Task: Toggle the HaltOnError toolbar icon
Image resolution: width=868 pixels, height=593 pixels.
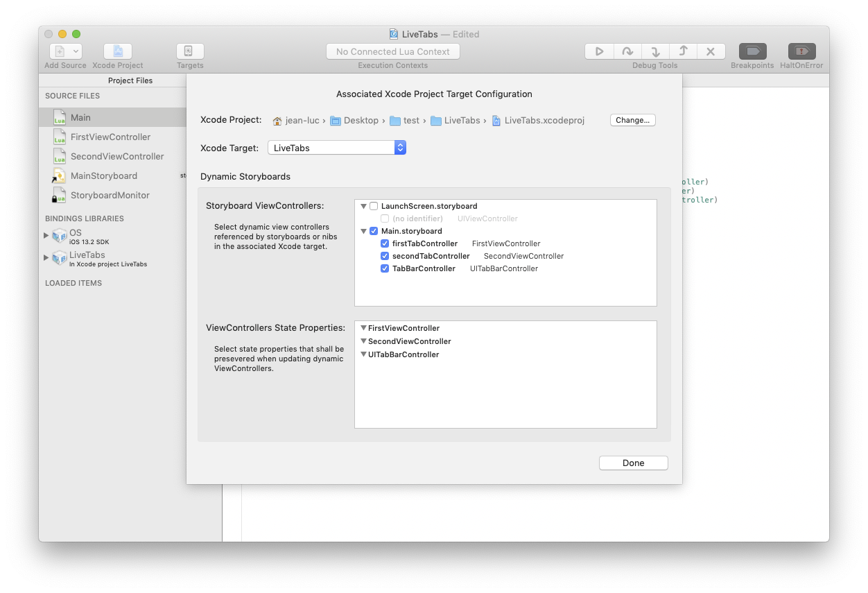Action: [801, 51]
